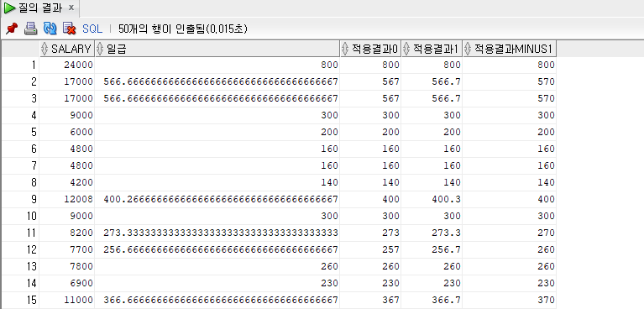Click 적용결과1 cell 566.7 in row 2
Screen dimensions: 644x309
(x=432, y=81)
